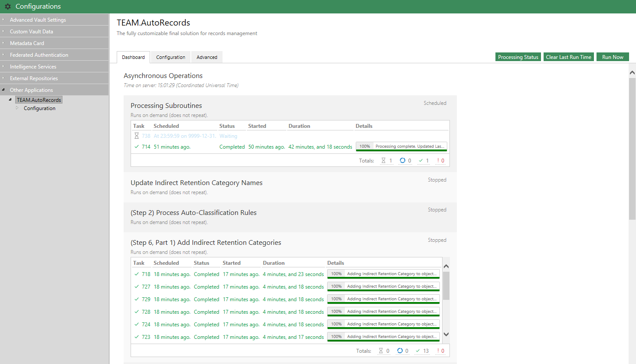This screenshot has width=636, height=364.
Task: Open Processing Status
Action: [x=518, y=57]
